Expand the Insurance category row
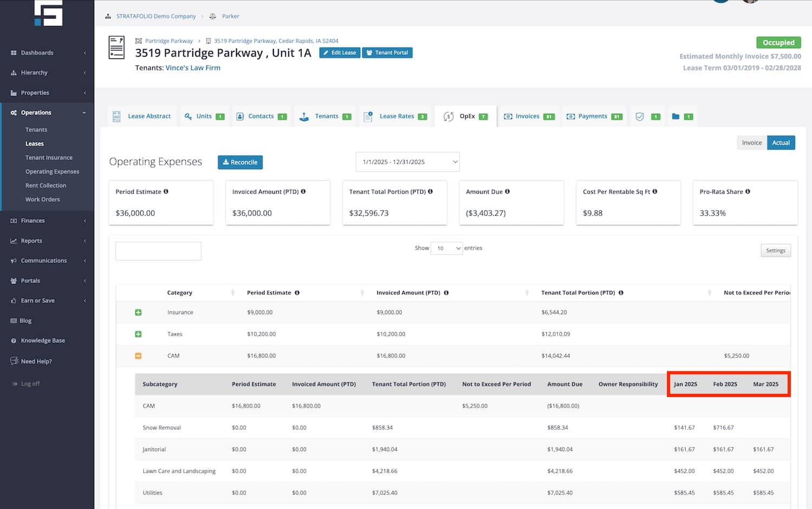The width and height of the screenshot is (812, 509). click(138, 313)
